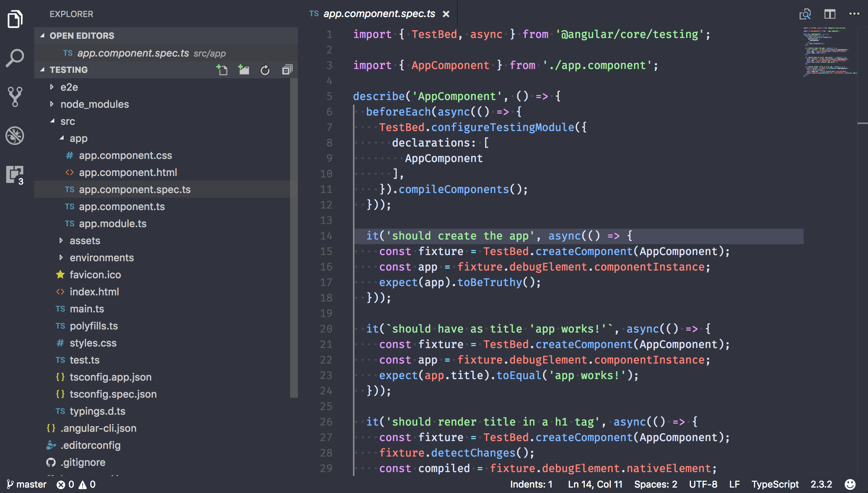
Task: Select app.component.spec.ts under Open Editors
Action: pyautogui.click(x=166, y=53)
